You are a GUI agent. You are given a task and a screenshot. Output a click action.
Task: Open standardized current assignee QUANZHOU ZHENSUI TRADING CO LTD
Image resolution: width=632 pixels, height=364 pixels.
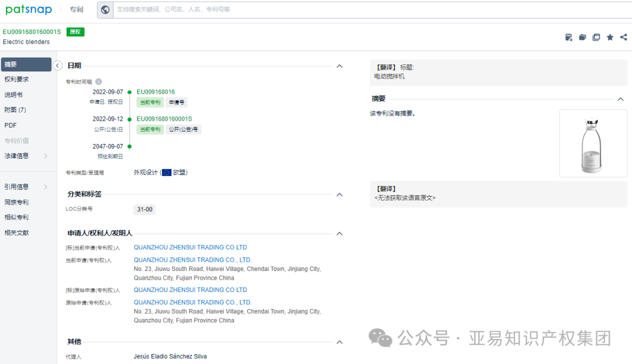tap(190, 248)
